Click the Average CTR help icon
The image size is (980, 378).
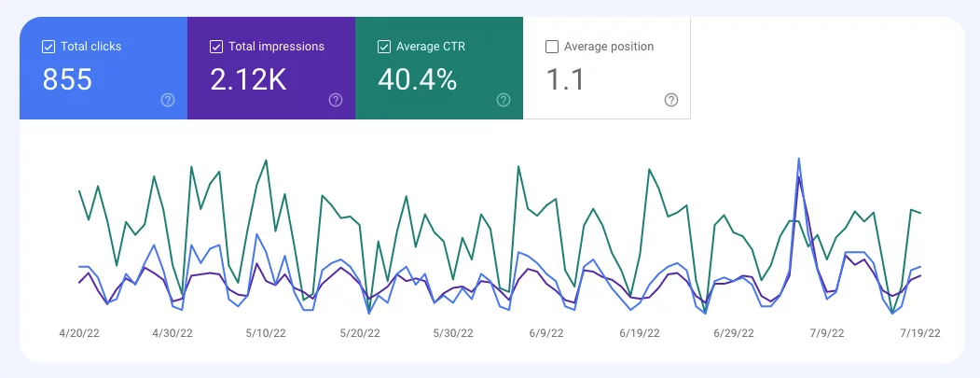(504, 100)
